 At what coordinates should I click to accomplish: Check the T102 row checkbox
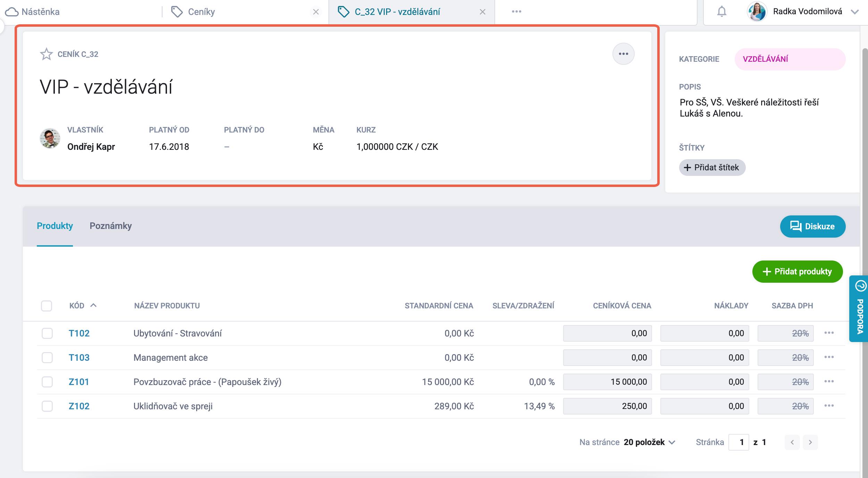coord(47,333)
